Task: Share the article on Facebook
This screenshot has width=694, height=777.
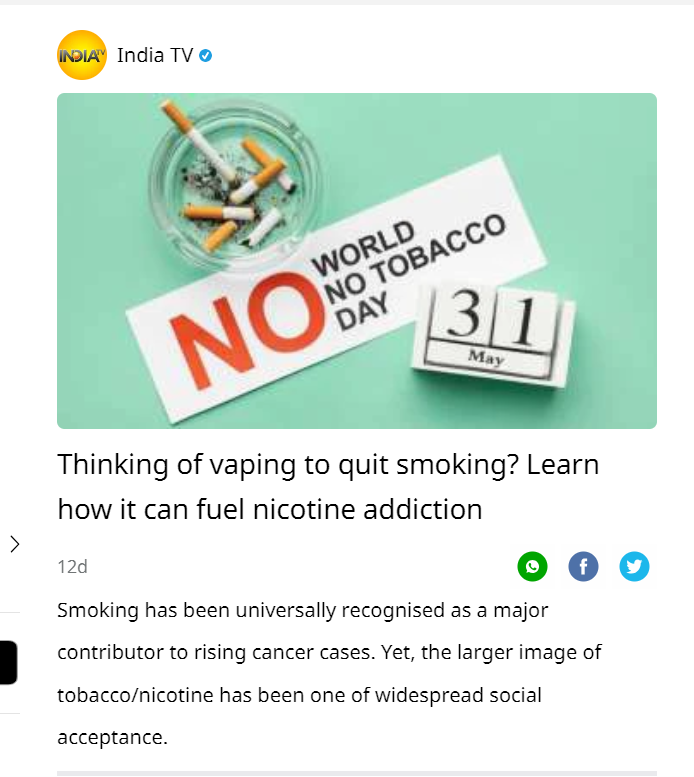Action: click(583, 566)
